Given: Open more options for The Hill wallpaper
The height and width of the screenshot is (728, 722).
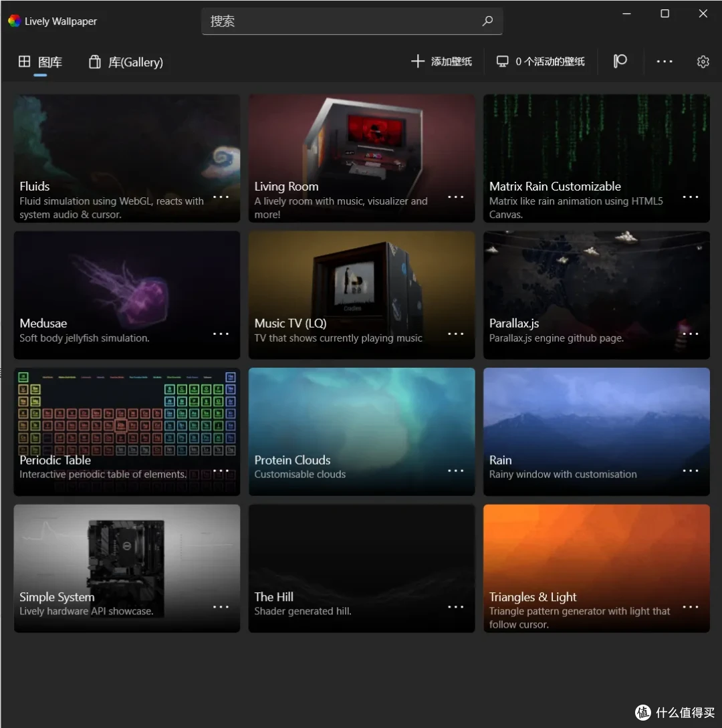Looking at the screenshot, I should coord(455,607).
